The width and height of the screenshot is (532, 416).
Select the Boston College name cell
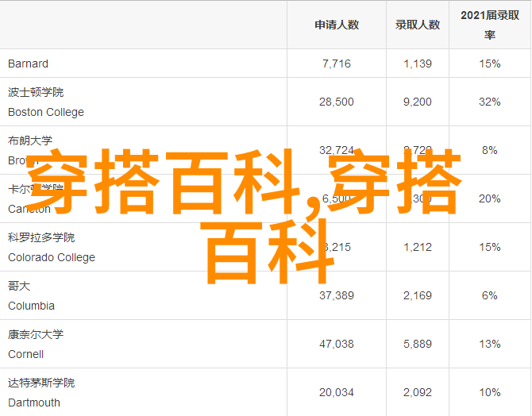(46, 112)
